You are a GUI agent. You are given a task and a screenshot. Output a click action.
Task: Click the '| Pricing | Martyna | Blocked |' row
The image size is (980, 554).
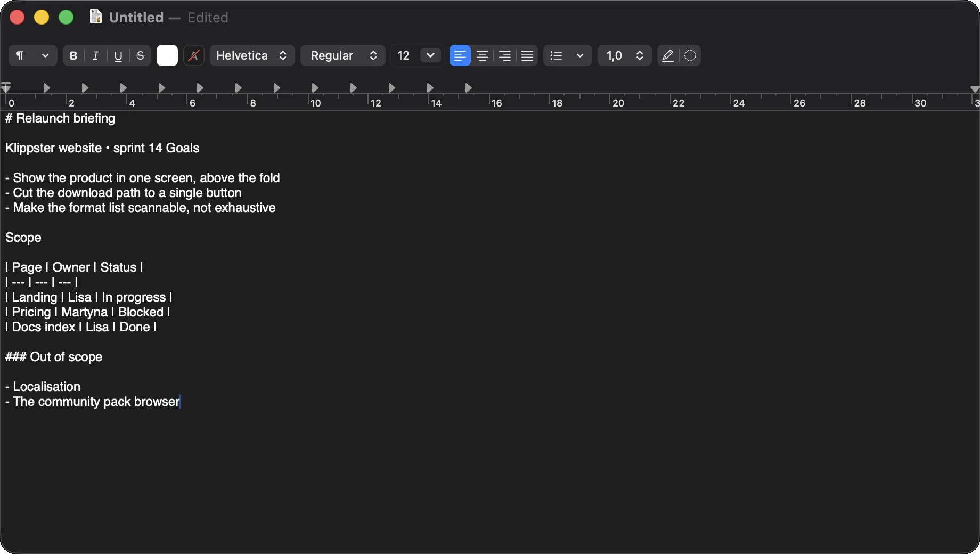tap(88, 312)
